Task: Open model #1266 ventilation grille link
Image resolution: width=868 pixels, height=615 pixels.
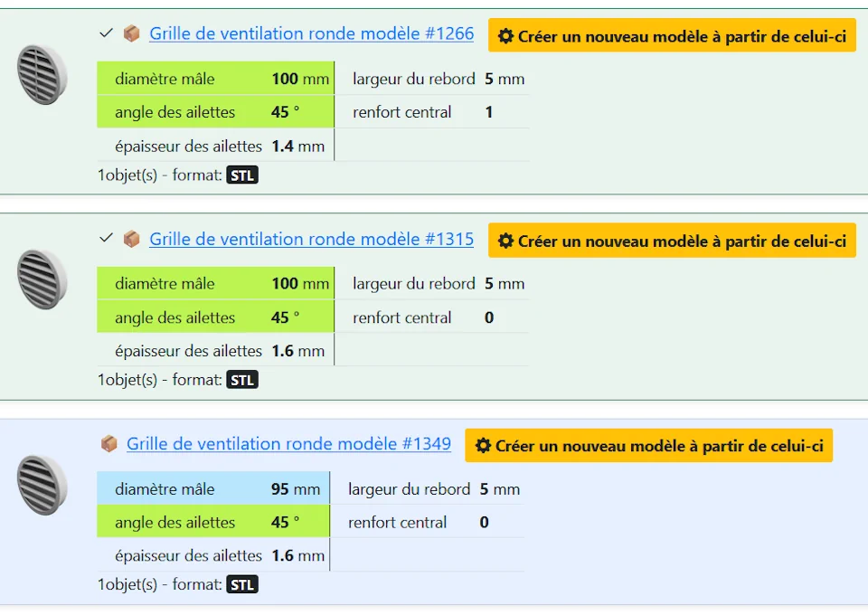Action: coord(311,33)
